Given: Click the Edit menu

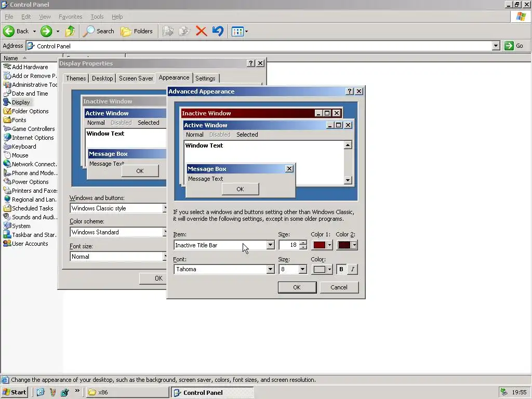Looking at the screenshot, I should [26, 17].
